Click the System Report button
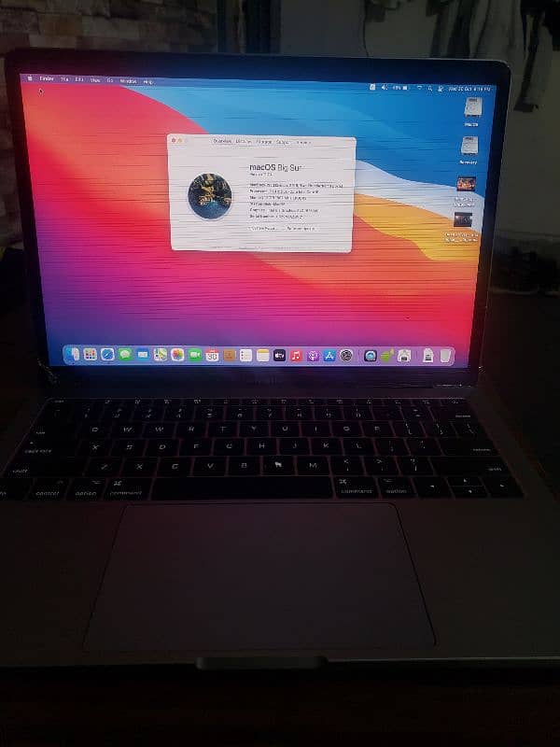 click(263, 228)
